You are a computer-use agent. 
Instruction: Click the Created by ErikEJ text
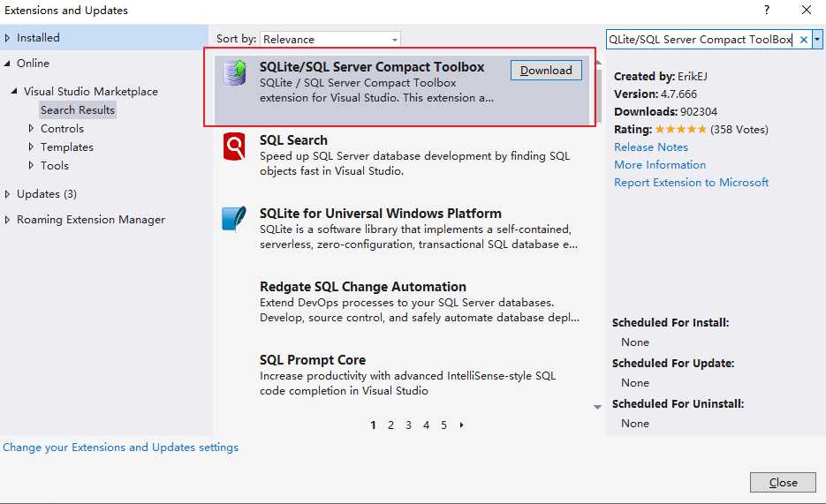(x=661, y=76)
